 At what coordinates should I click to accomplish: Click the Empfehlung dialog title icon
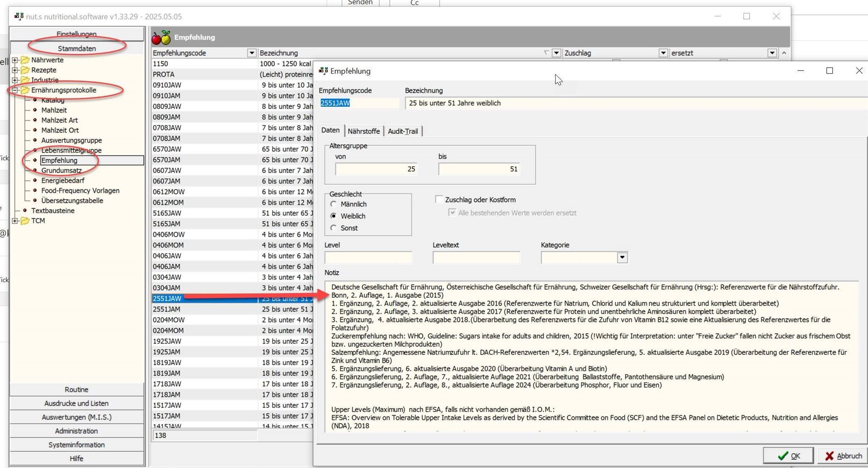coord(323,71)
